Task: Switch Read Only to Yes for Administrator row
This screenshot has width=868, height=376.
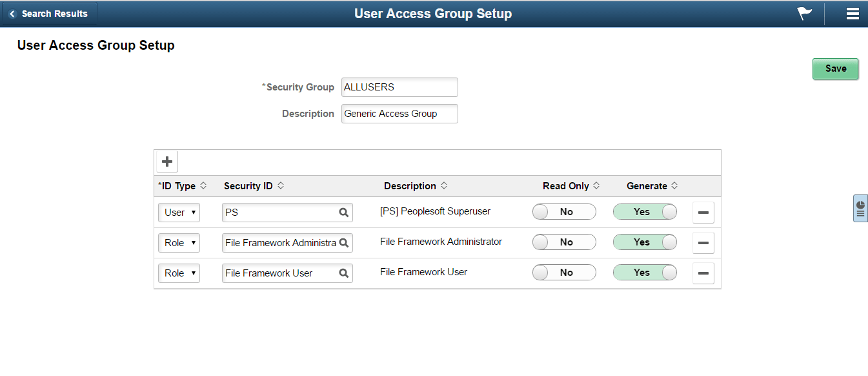Action: pos(563,242)
